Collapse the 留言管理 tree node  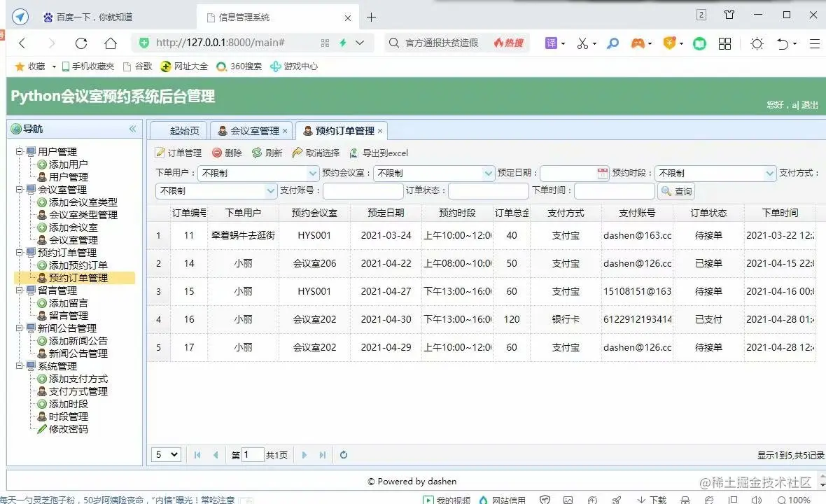pyautogui.click(x=19, y=290)
